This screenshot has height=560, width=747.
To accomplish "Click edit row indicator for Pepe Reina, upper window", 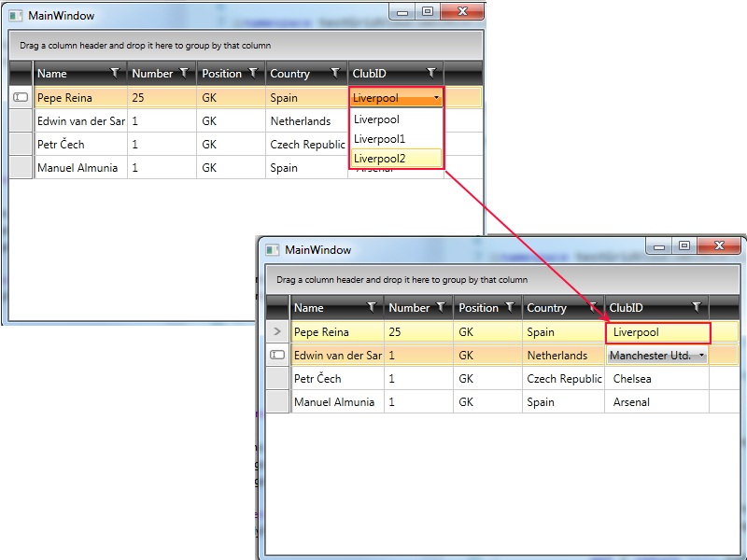I will tap(21, 97).
